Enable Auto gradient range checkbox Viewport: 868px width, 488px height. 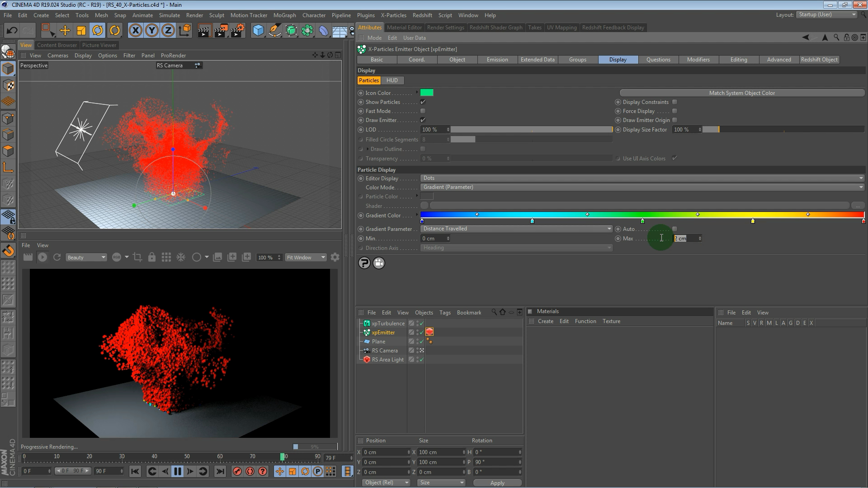[675, 229]
